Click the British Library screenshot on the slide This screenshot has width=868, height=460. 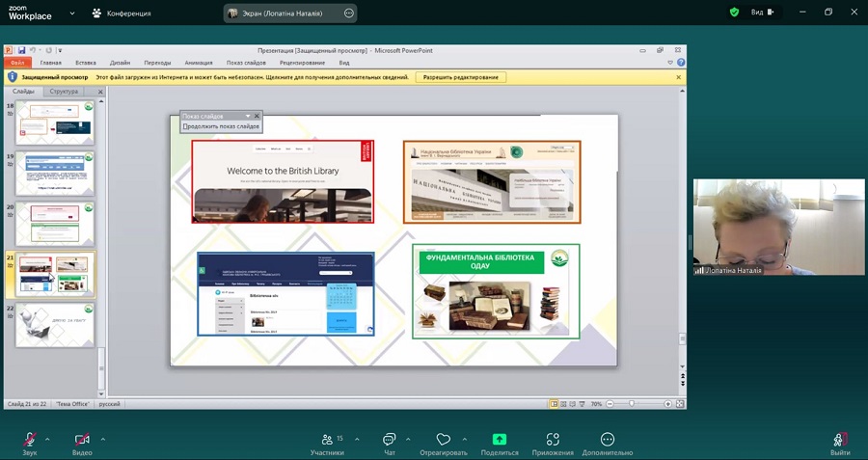pos(283,181)
